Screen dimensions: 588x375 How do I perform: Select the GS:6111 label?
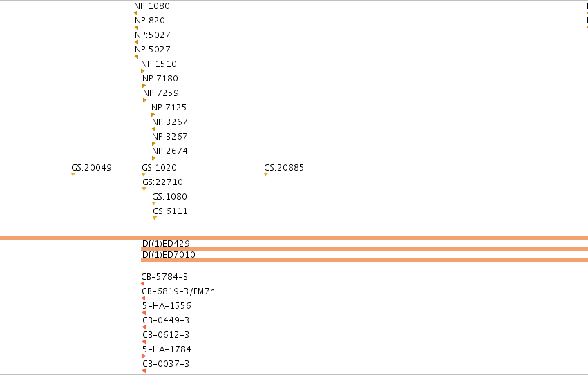(x=170, y=211)
